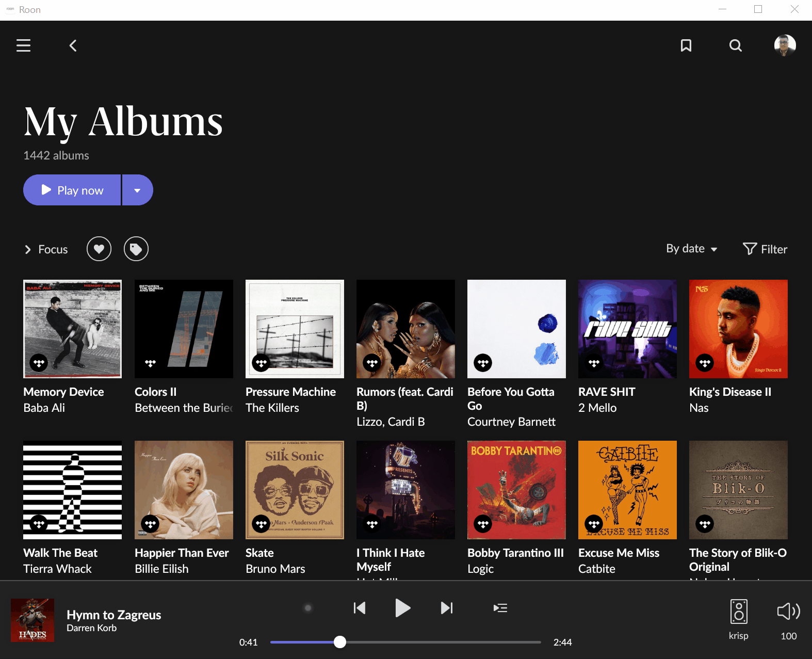Open Skate album cover
Image resolution: width=812 pixels, height=659 pixels.
(x=295, y=490)
